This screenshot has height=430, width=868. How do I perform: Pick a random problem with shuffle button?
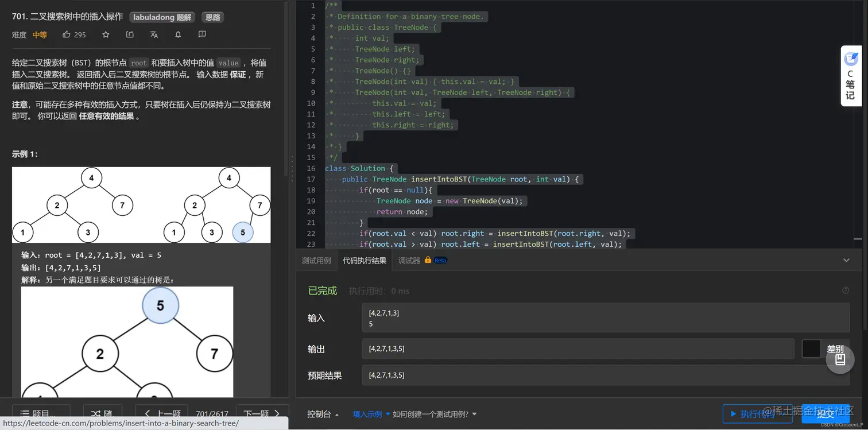click(x=102, y=413)
